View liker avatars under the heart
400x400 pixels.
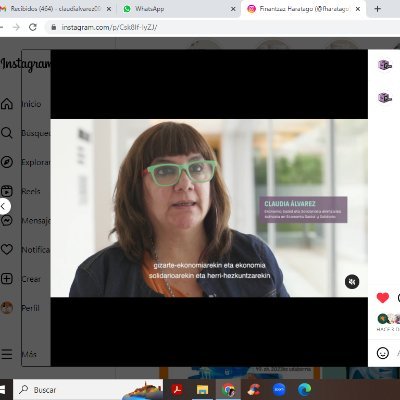click(x=388, y=319)
